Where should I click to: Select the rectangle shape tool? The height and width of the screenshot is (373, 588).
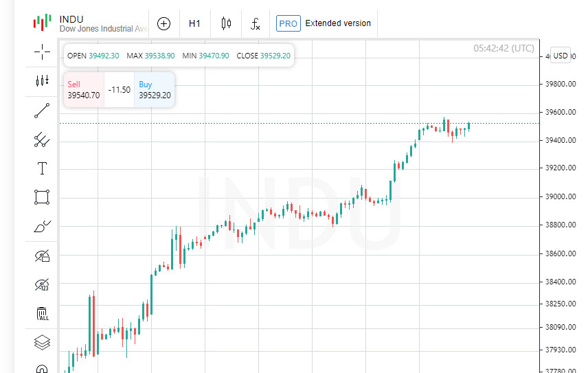42,197
